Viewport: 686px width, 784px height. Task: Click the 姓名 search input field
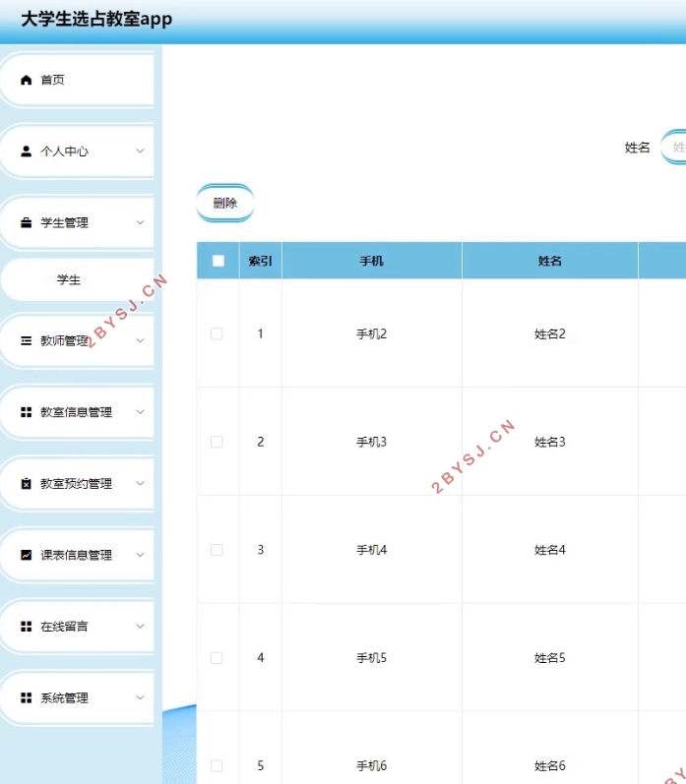point(673,147)
